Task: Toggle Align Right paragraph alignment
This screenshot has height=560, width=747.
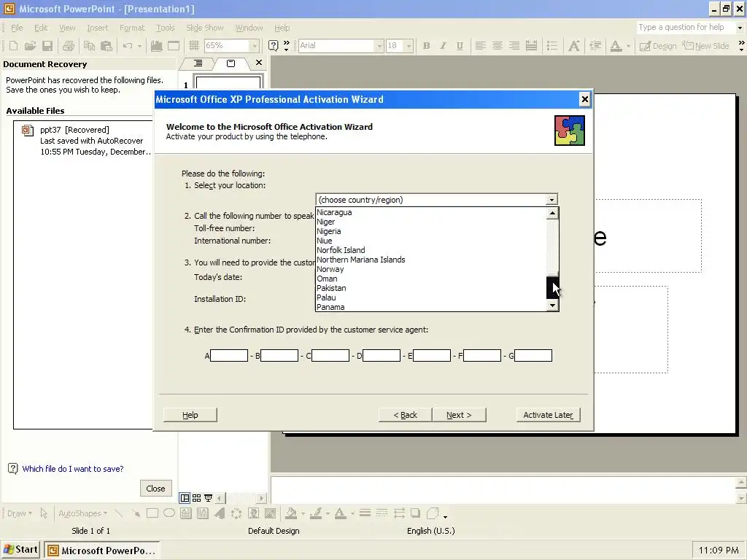Action: point(514,46)
